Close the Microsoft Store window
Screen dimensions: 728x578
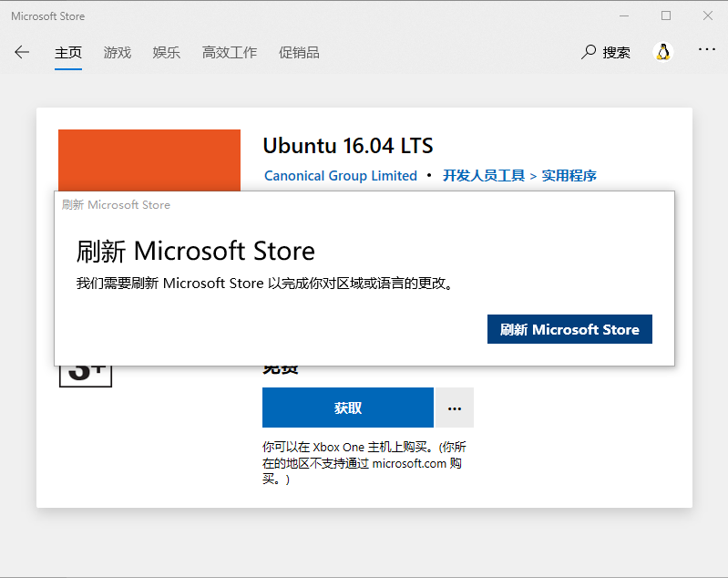tap(708, 15)
